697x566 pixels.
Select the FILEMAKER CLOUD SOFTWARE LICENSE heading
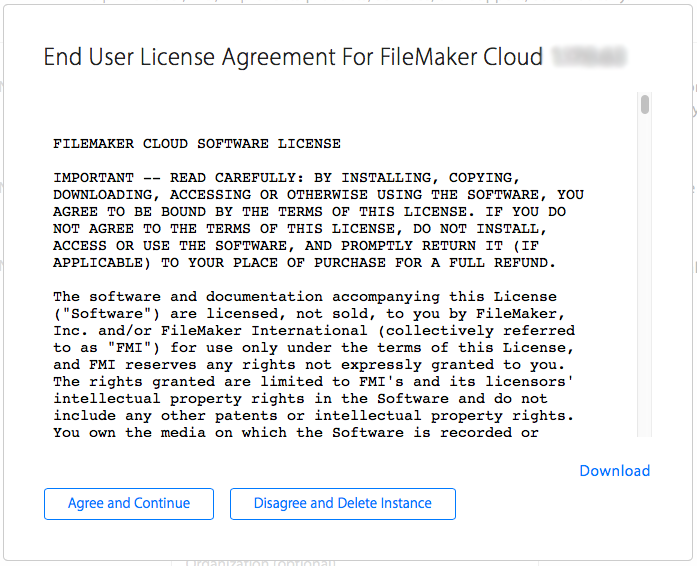coord(197,144)
